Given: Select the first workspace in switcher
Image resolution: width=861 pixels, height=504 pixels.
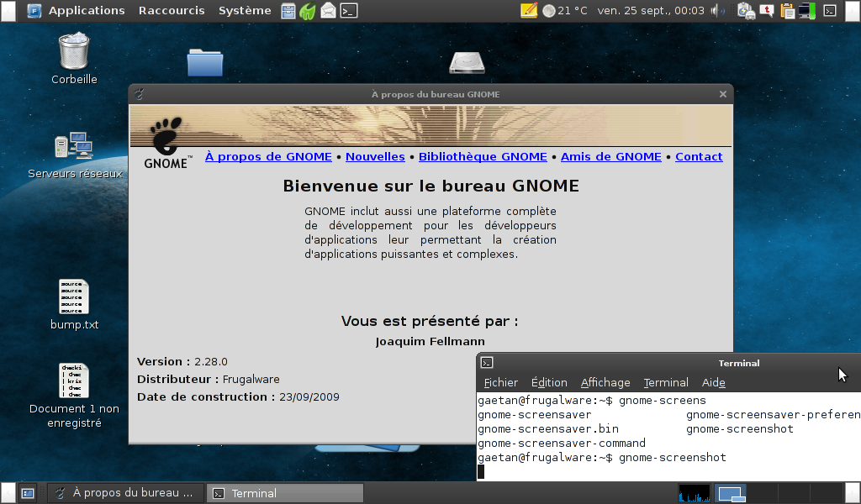Looking at the screenshot, I should (729, 493).
